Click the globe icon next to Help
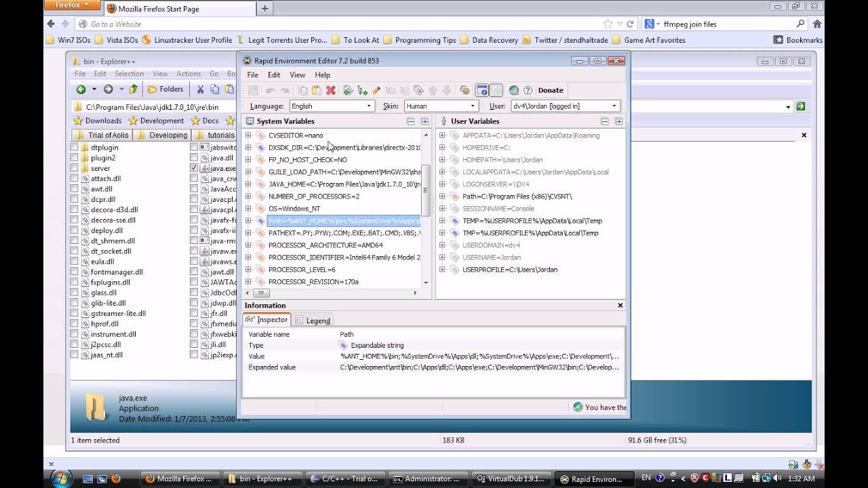This screenshot has width=868, height=488. tap(514, 90)
